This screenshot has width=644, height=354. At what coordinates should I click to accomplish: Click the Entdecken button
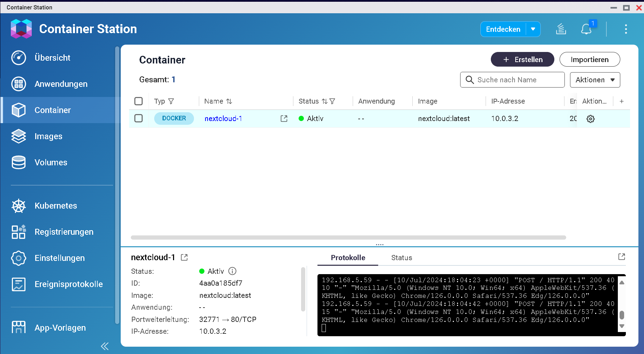(x=503, y=29)
